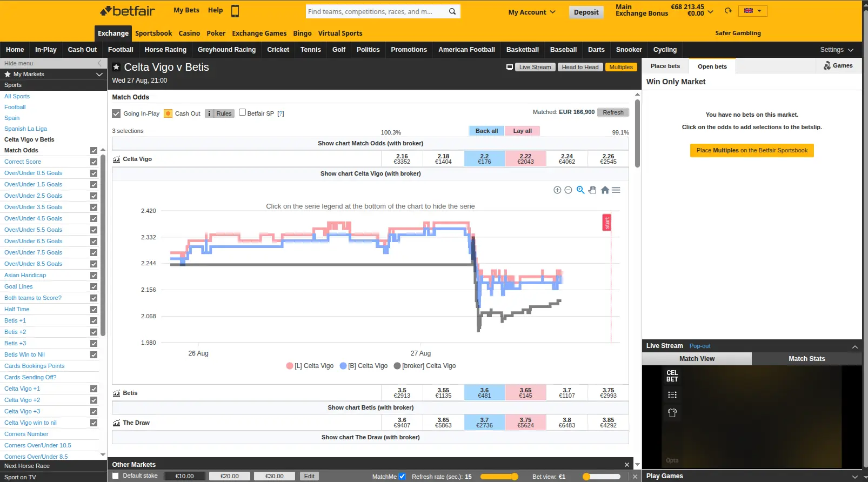Reset chart zoom with home icon
Image resolution: width=868 pixels, height=482 pixels.
[x=605, y=190]
